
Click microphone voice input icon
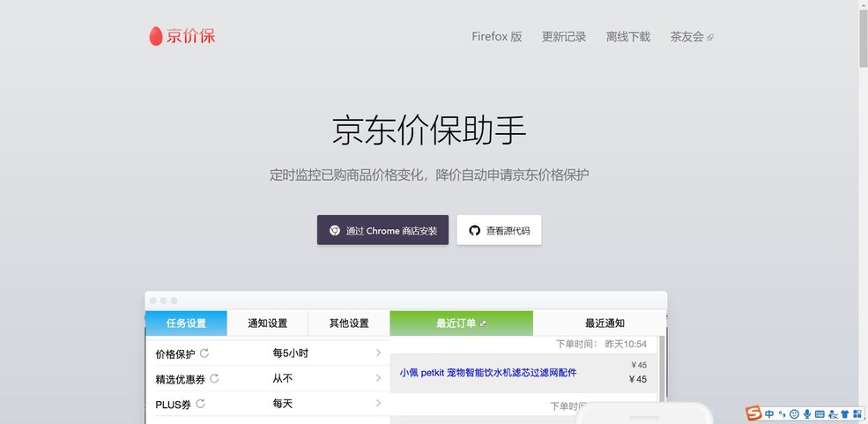coord(807,413)
